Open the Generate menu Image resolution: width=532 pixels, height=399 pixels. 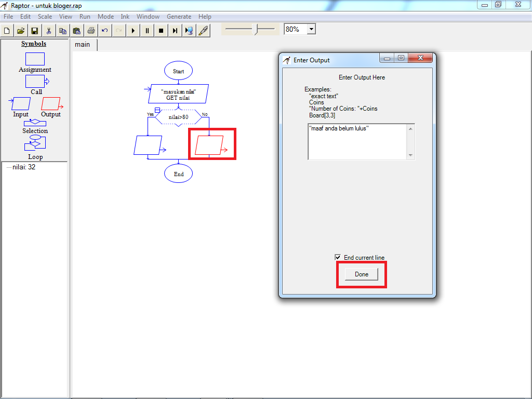(x=179, y=16)
